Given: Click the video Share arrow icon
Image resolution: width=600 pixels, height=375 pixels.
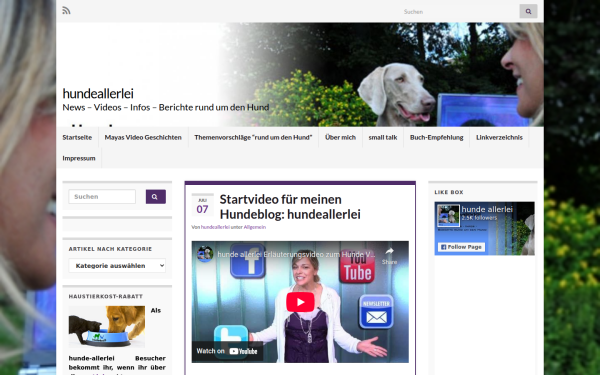Looking at the screenshot, I should coord(389,251).
